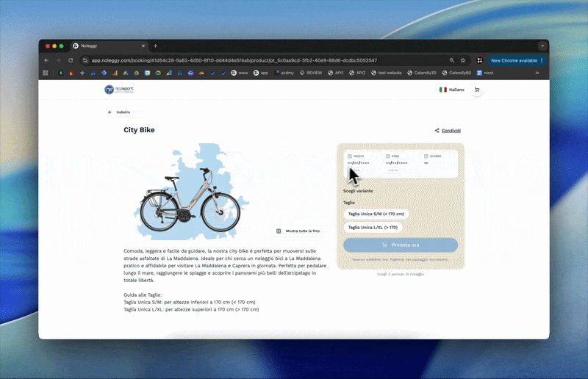Click the zoom magnifier icon in address bar

(x=452, y=60)
